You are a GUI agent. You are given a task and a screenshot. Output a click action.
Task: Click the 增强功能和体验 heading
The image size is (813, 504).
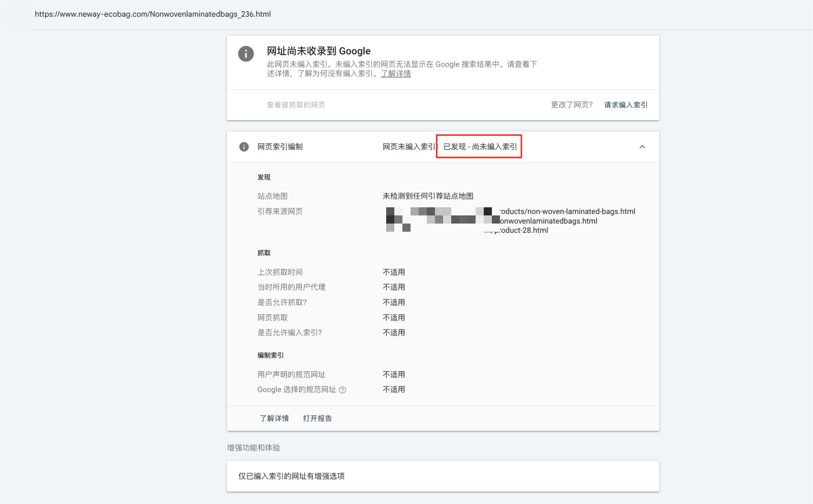[x=254, y=448]
